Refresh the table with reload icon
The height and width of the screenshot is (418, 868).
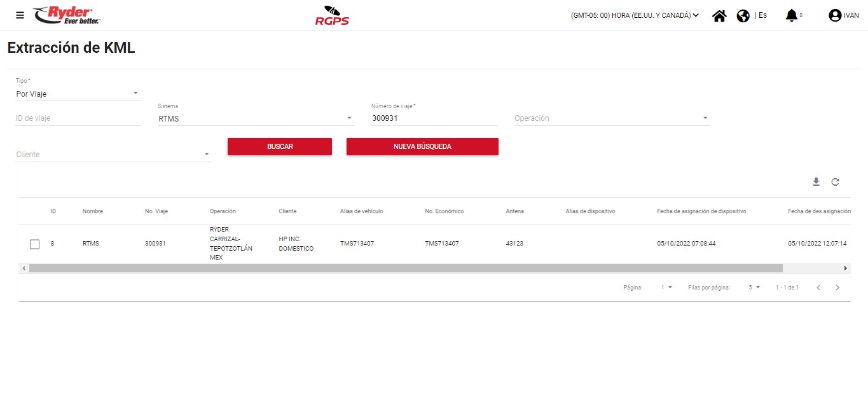click(835, 182)
